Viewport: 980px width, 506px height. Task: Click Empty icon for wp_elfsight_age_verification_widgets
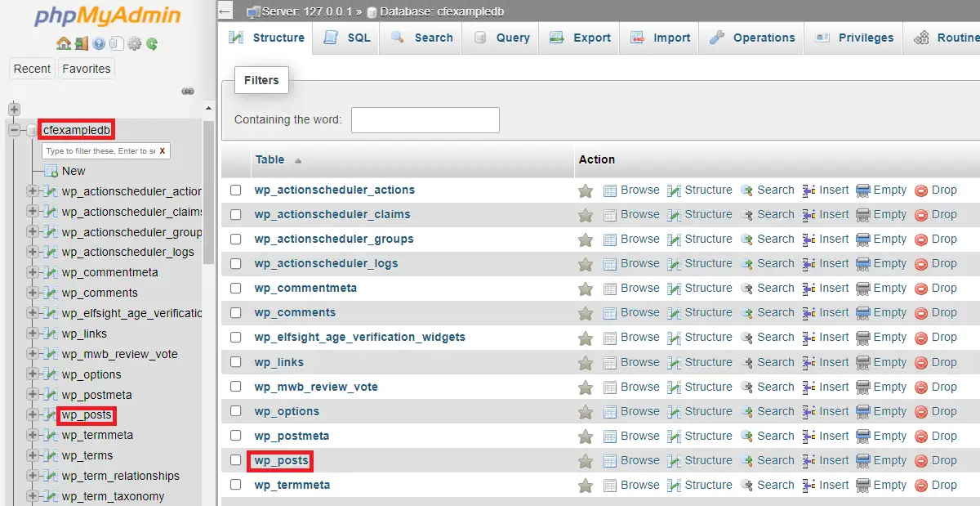(x=863, y=338)
